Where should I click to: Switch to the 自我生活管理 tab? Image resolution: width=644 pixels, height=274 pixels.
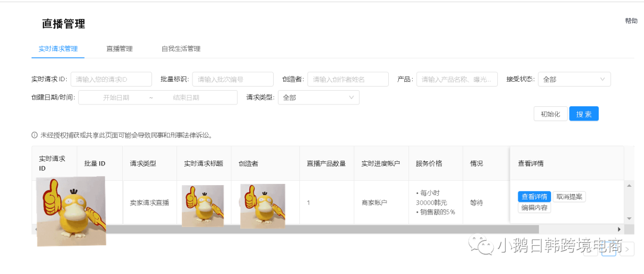[x=181, y=48]
